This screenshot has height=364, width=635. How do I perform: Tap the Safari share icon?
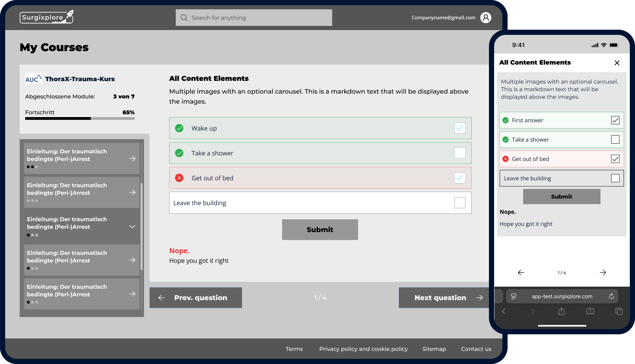[x=561, y=312]
